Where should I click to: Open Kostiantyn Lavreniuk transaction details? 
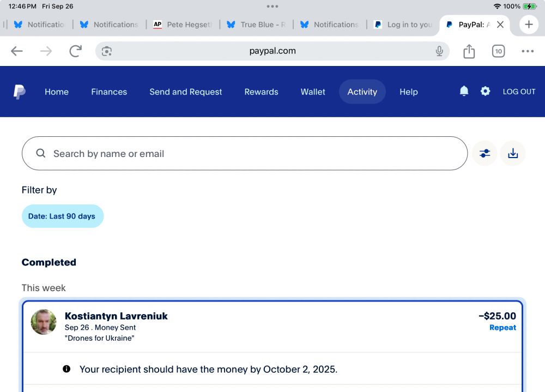[x=272, y=327]
